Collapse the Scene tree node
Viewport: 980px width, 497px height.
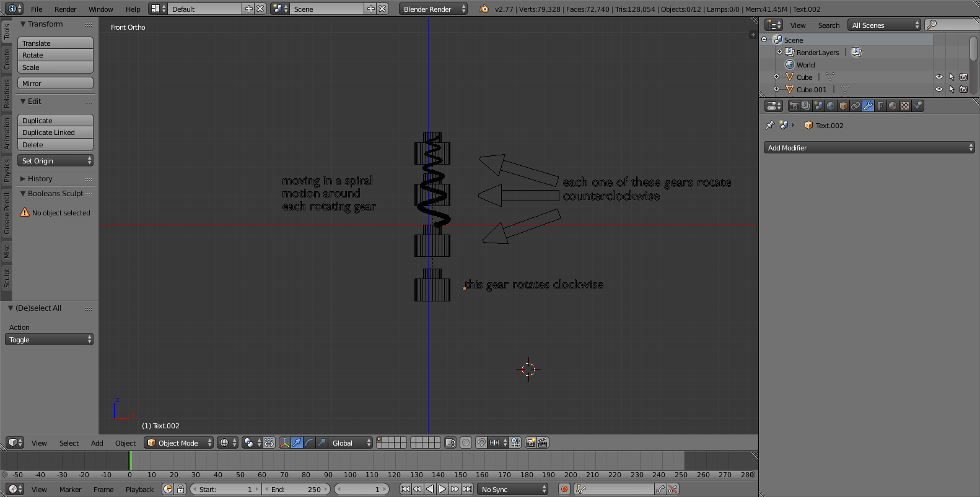764,40
